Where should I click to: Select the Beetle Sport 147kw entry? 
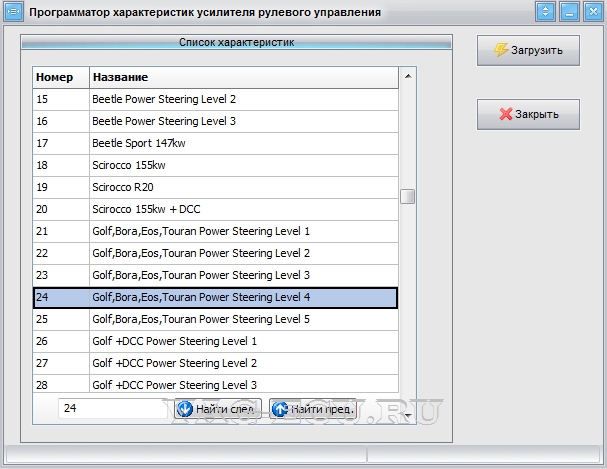(216, 144)
